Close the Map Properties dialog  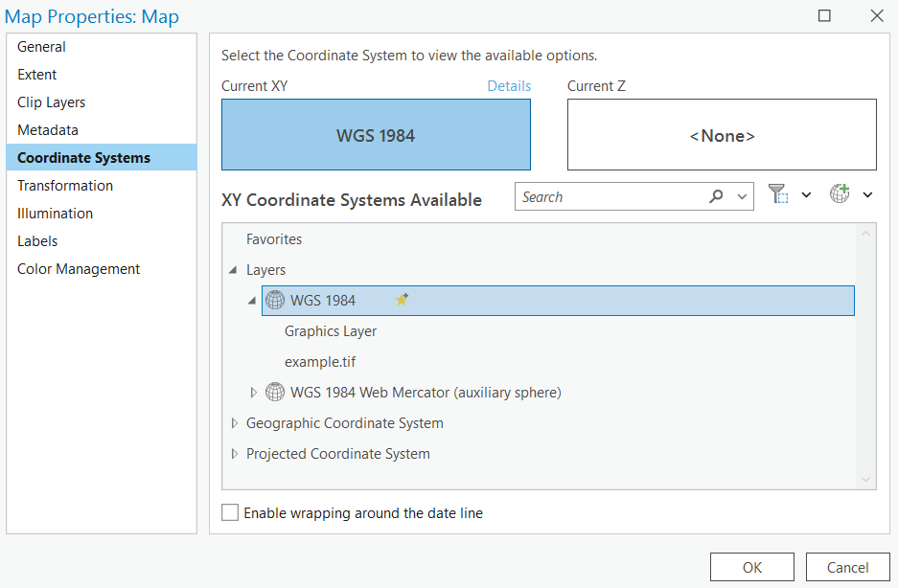(x=876, y=16)
